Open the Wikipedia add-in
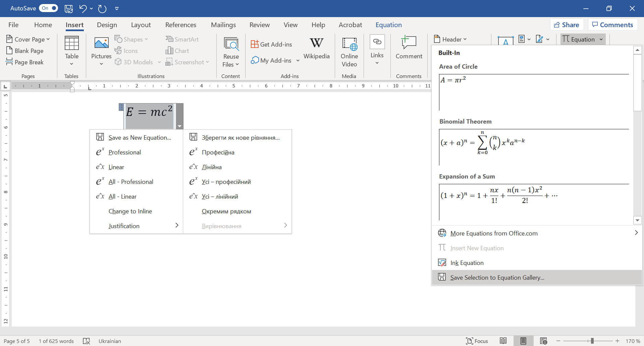Screen dimensions: 644x346 point(316,49)
